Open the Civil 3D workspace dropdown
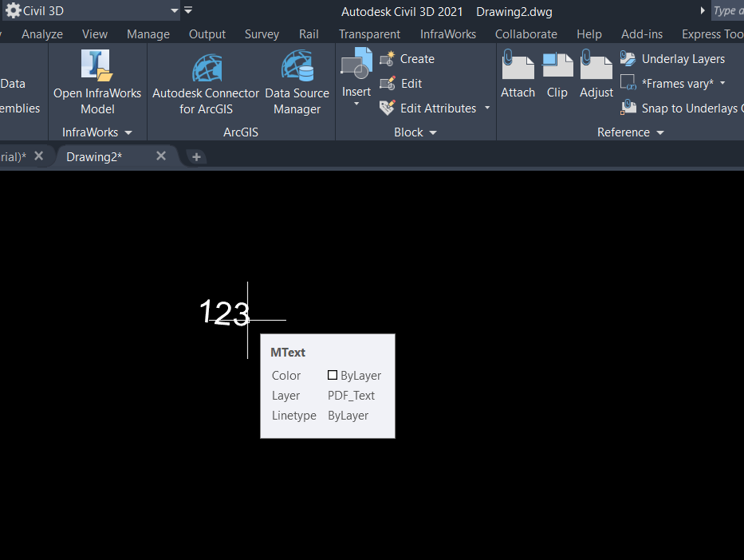The width and height of the screenshot is (744, 560). pyautogui.click(x=175, y=10)
